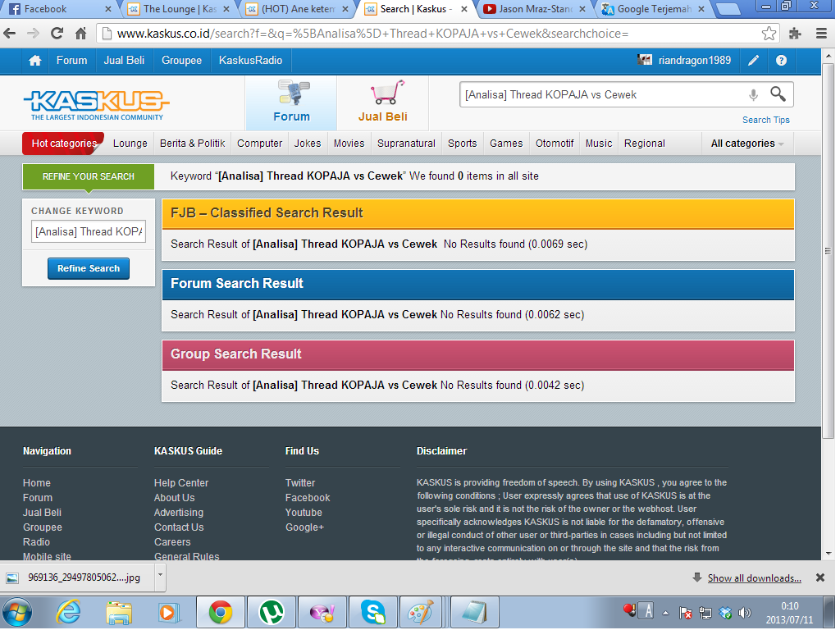
Task: Click the Refine Search button
Action: 89,268
